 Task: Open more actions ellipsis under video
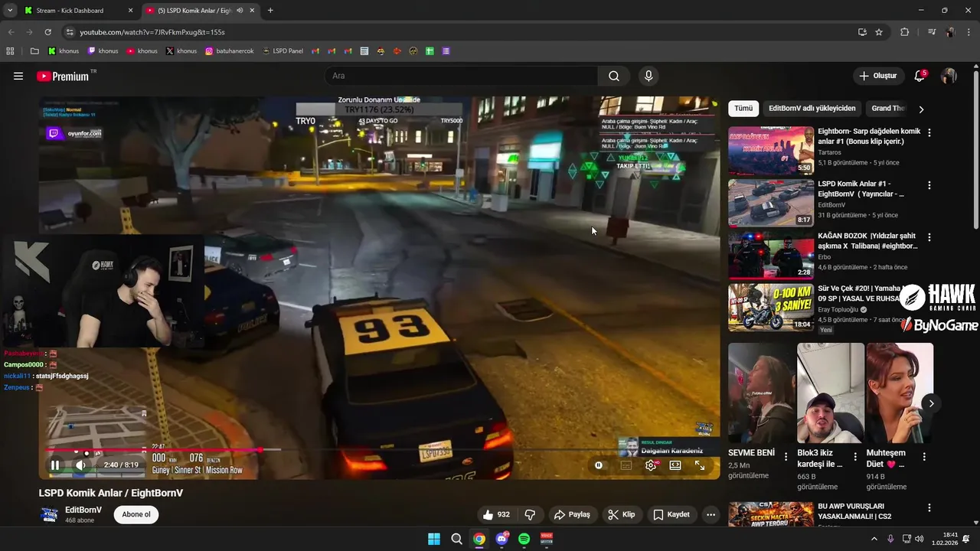tap(710, 514)
